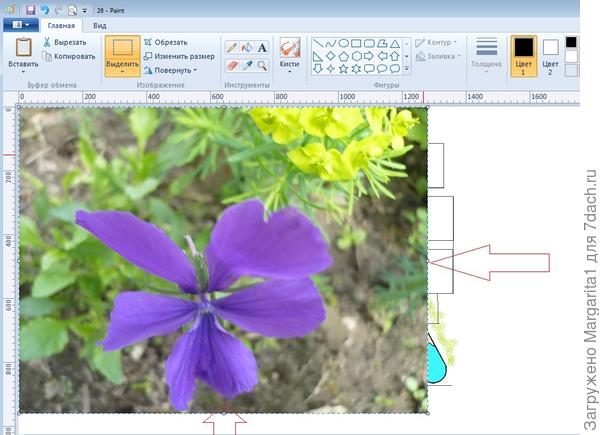Click the shapes gallery scroll-down arrow
The height and width of the screenshot is (435, 600).
point(406,56)
